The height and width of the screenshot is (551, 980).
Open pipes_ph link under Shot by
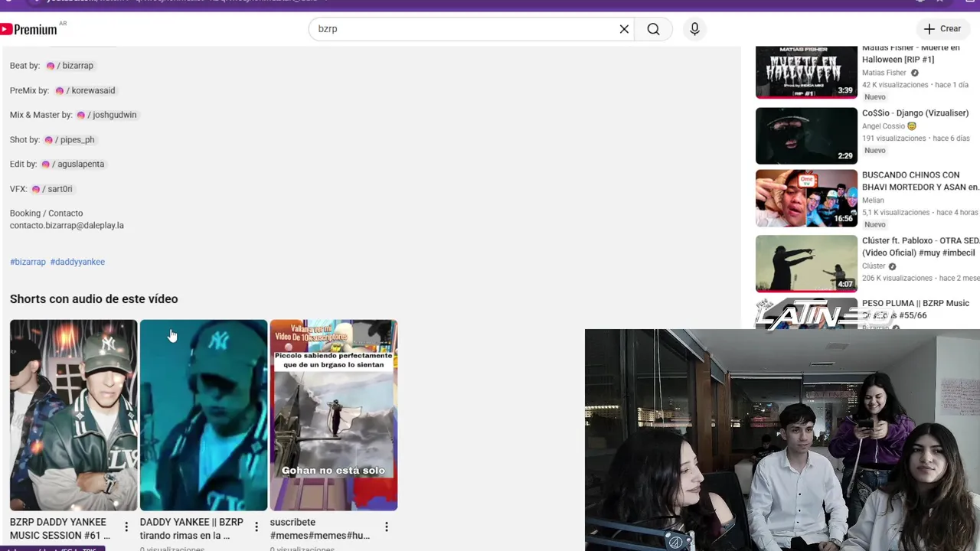coord(69,140)
